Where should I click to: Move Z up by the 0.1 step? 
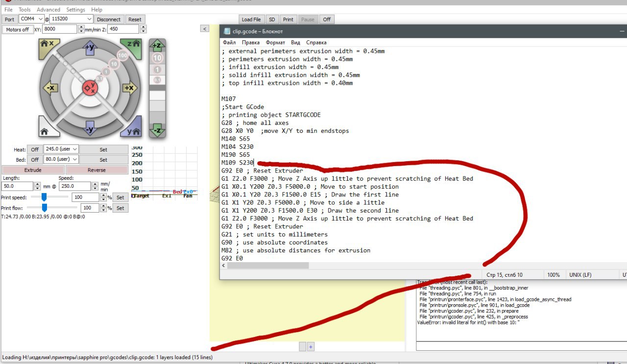coord(157,79)
